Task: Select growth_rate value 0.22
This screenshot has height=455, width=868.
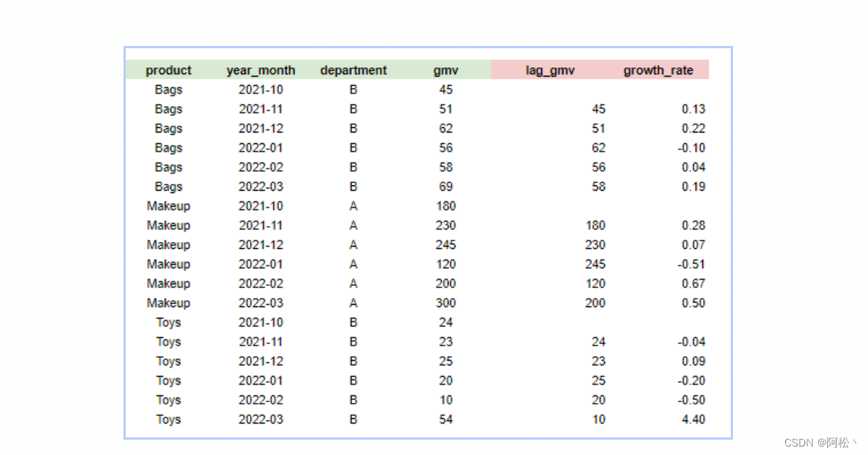Action: click(x=694, y=128)
